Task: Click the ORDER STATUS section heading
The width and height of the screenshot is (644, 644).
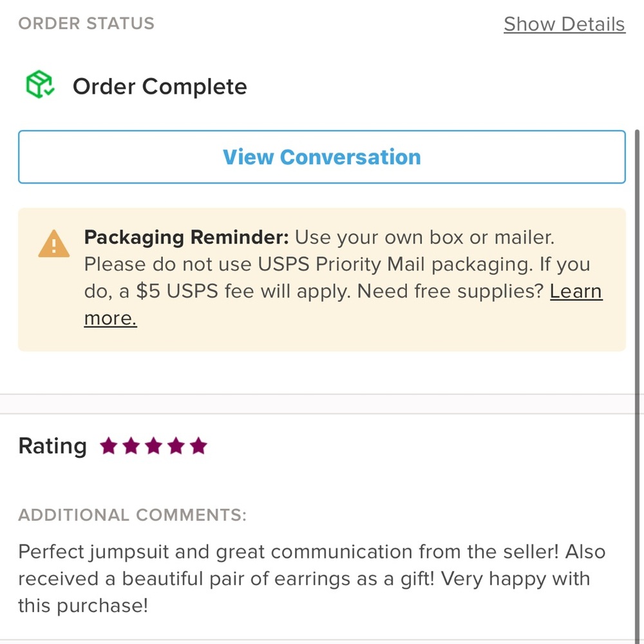Action: point(86,24)
